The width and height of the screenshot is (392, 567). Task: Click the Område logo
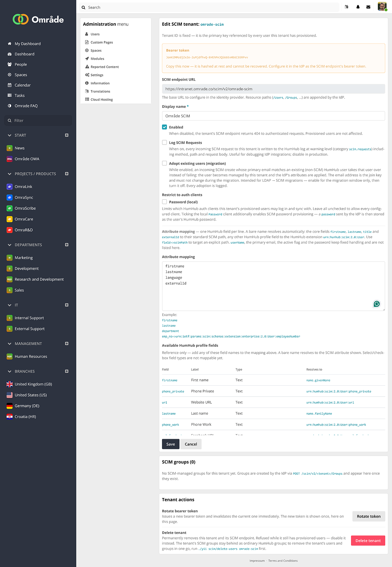click(x=38, y=19)
